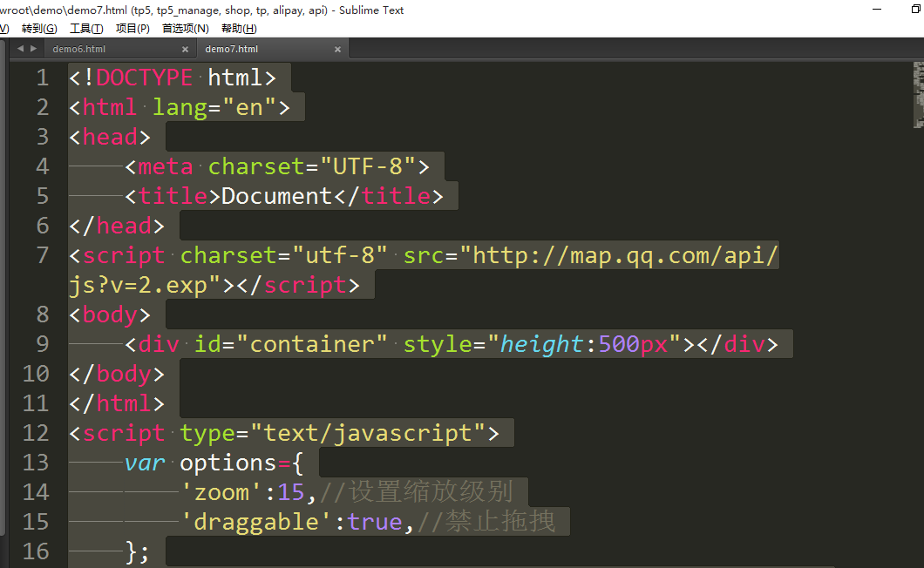Viewport: 924px width, 568px height.
Task: Open the 转到(G) menu
Action: tap(39, 29)
